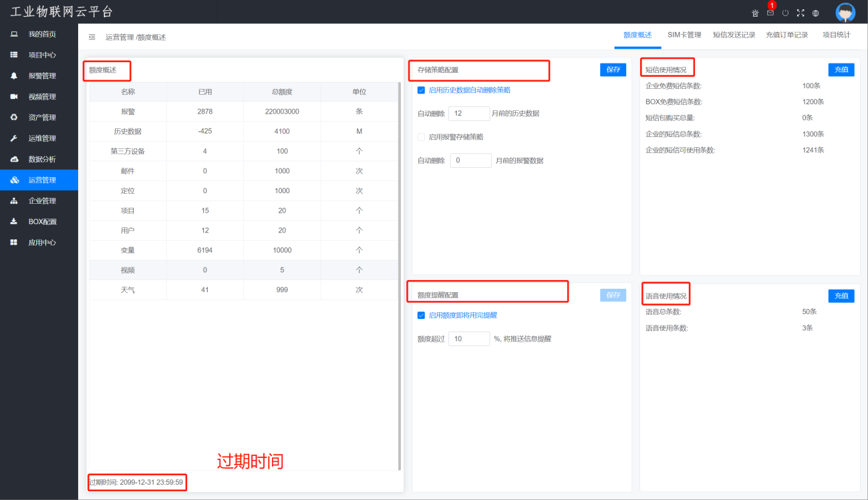Select the 报警 row name cell
Viewport: 868px width, 500px height.
pyautogui.click(x=128, y=112)
